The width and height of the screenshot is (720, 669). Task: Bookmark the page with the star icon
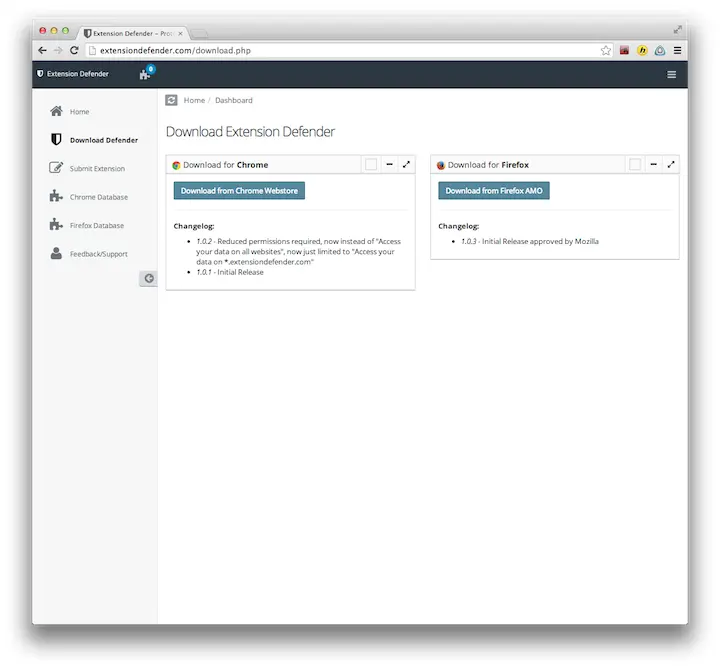pyautogui.click(x=606, y=51)
